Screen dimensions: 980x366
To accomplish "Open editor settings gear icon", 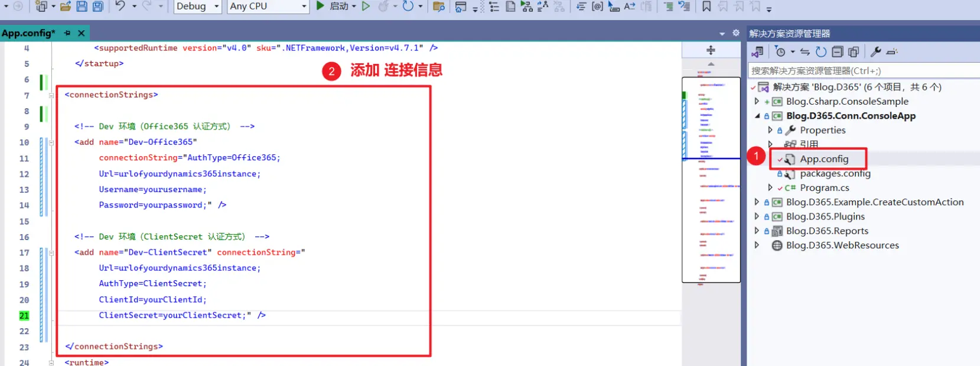I will click(x=736, y=33).
